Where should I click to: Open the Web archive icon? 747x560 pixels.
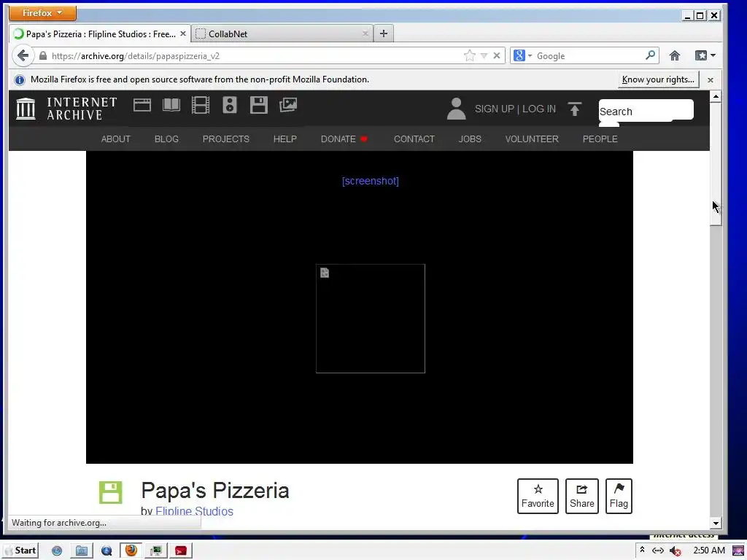click(x=142, y=105)
